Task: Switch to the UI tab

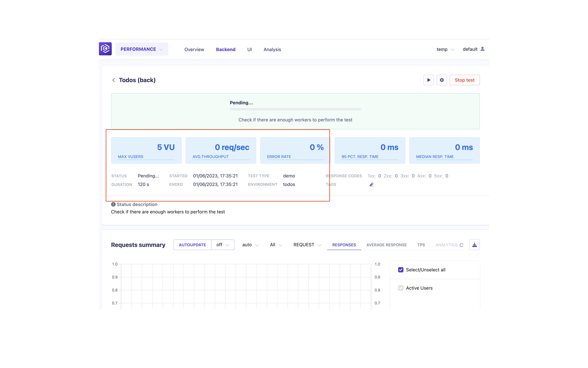Action: click(250, 49)
